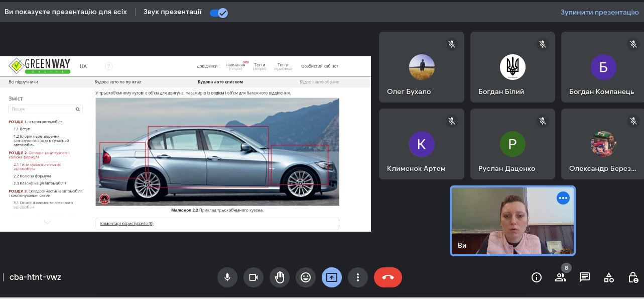The width and height of the screenshot is (644, 299).
Task: Open more options three-dot menu in call bar
Action: [x=358, y=277]
